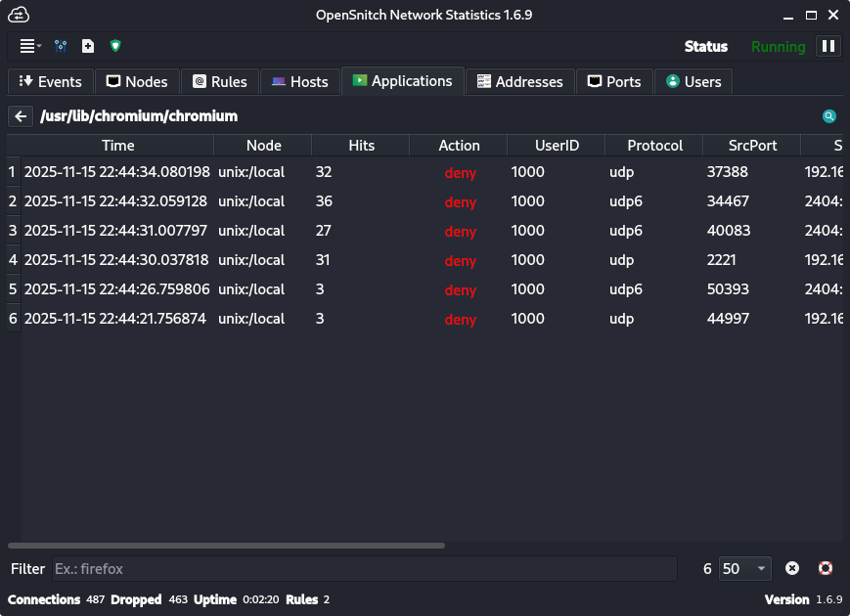
Task: Go back using the left arrow button
Action: pos(21,116)
